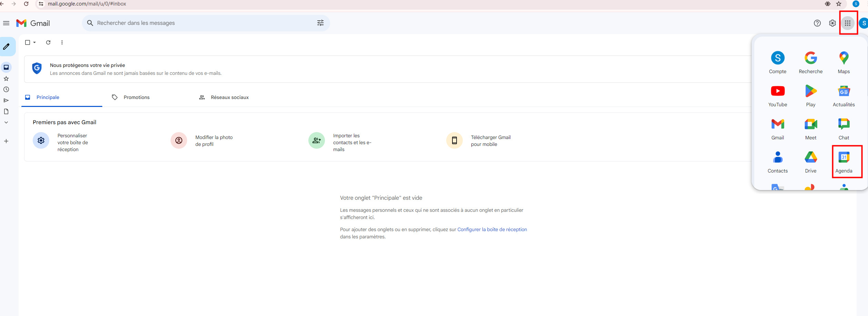Open Recherche Google app
868x316 pixels.
[x=811, y=62]
